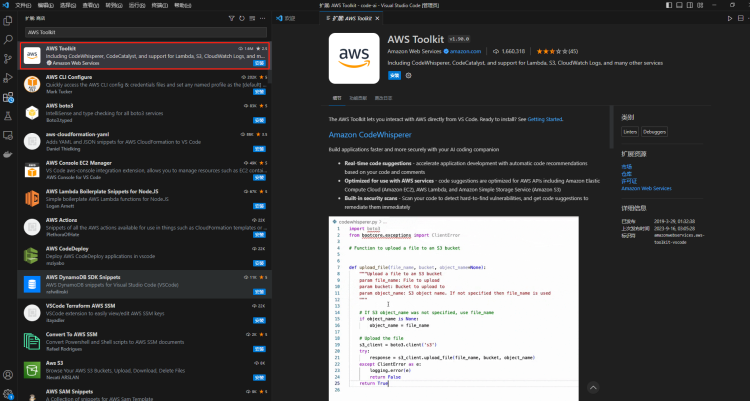Open the Search view in activity bar

click(8, 39)
